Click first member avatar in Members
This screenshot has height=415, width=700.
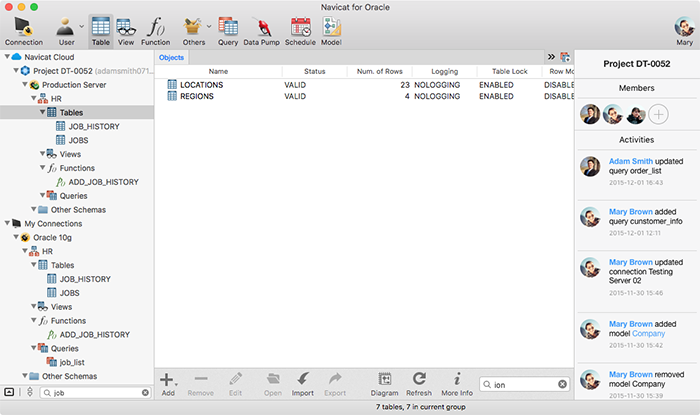[590, 114]
